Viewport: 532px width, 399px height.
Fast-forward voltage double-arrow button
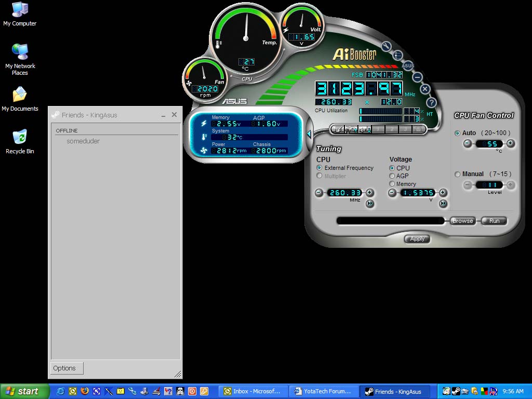tap(443, 204)
